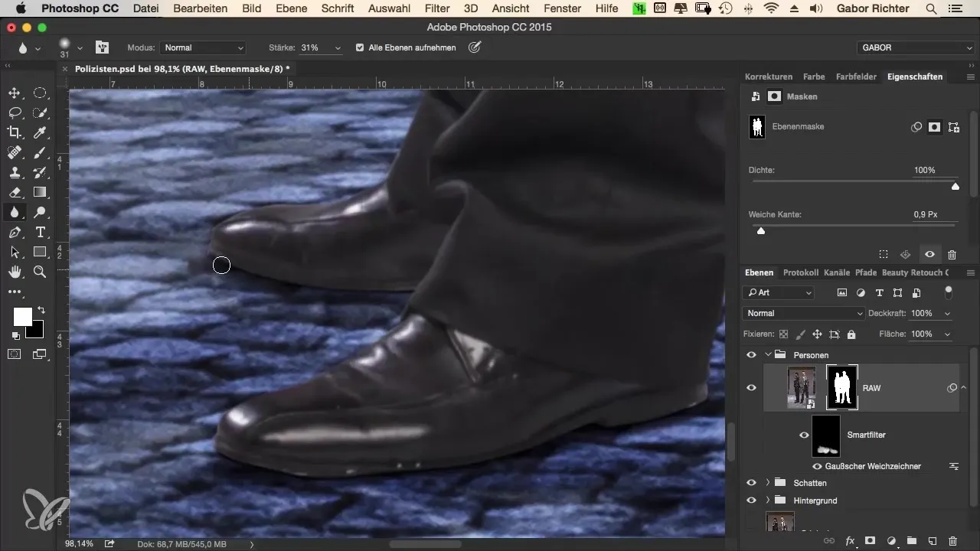Open the Modus dropdown

tap(203, 47)
